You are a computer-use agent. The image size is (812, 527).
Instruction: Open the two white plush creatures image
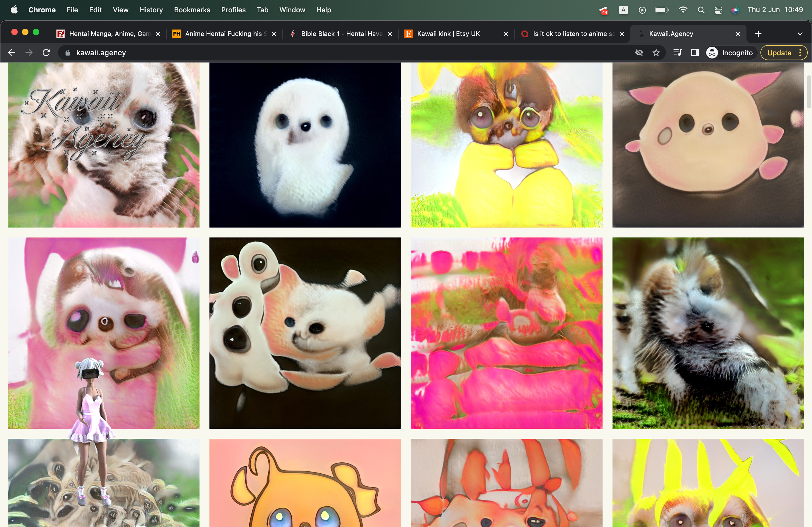[x=305, y=333]
